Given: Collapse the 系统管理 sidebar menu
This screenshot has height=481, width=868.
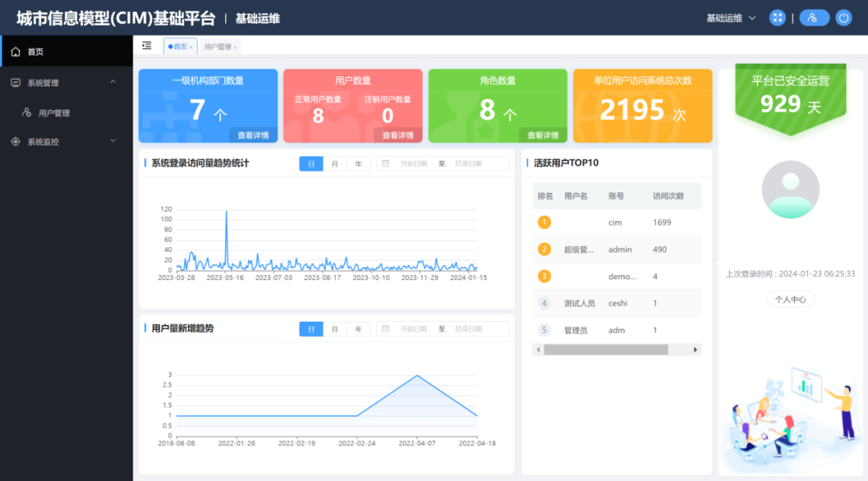Looking at the screenshot, I should (113, 82).
